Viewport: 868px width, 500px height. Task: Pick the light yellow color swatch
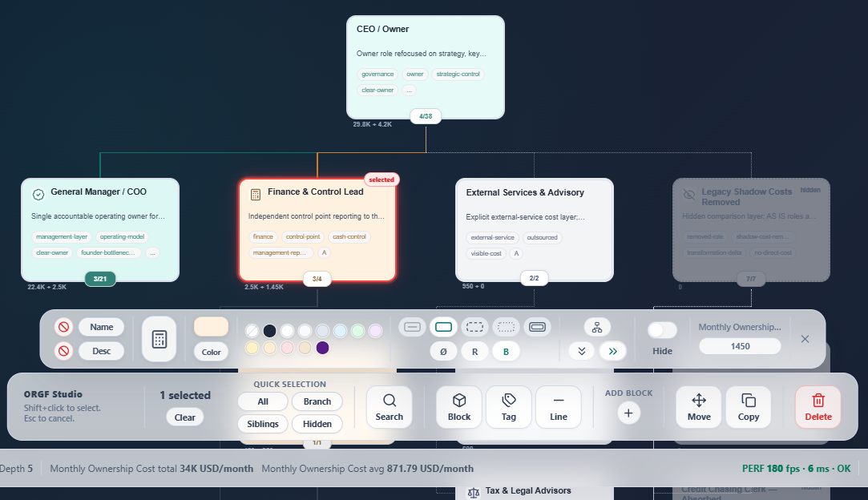[x=252, y=348]
